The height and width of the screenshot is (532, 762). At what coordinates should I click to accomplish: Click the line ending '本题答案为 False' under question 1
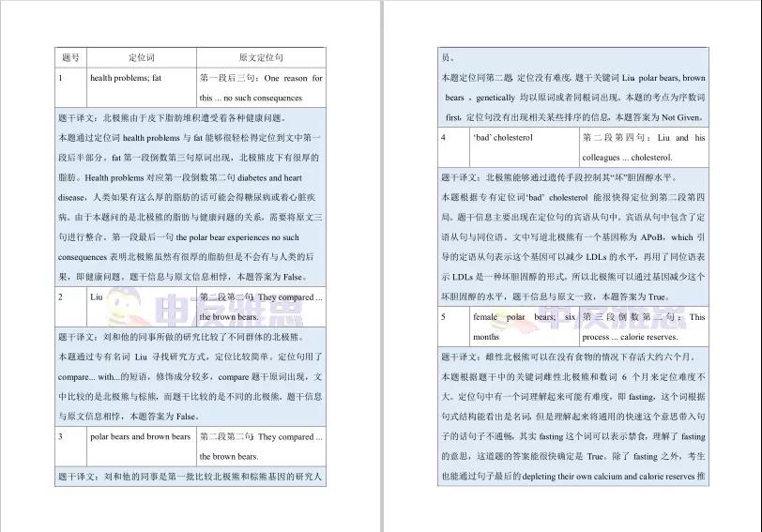point(183,277)
